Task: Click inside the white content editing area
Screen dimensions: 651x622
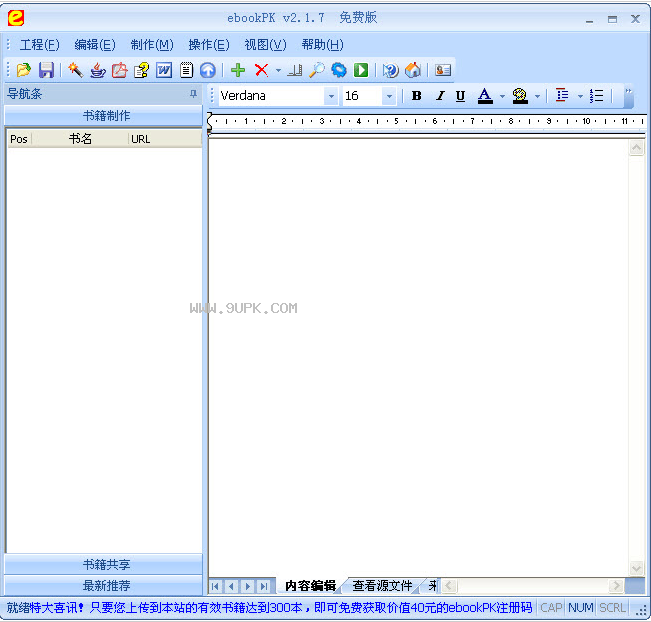Action: click(x=418, y=357)
